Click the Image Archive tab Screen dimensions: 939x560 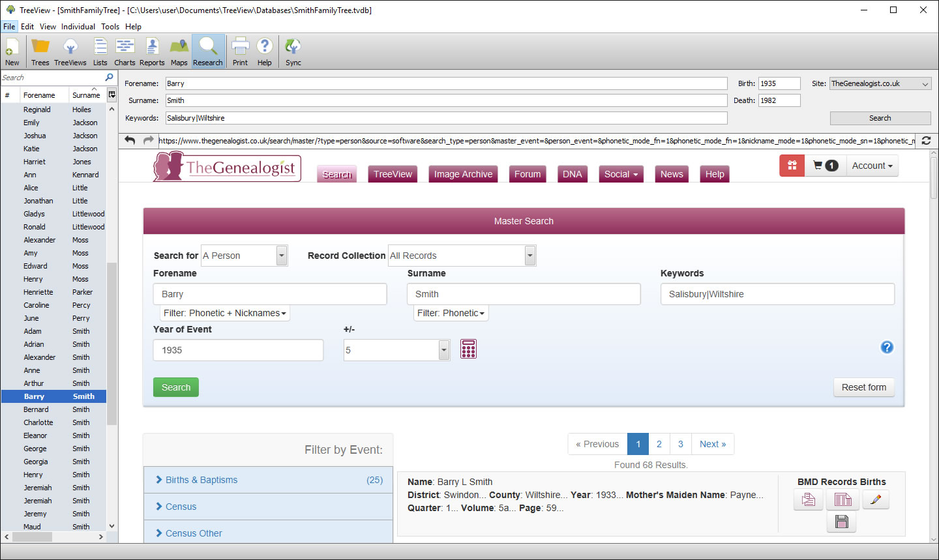coord(464,174)
